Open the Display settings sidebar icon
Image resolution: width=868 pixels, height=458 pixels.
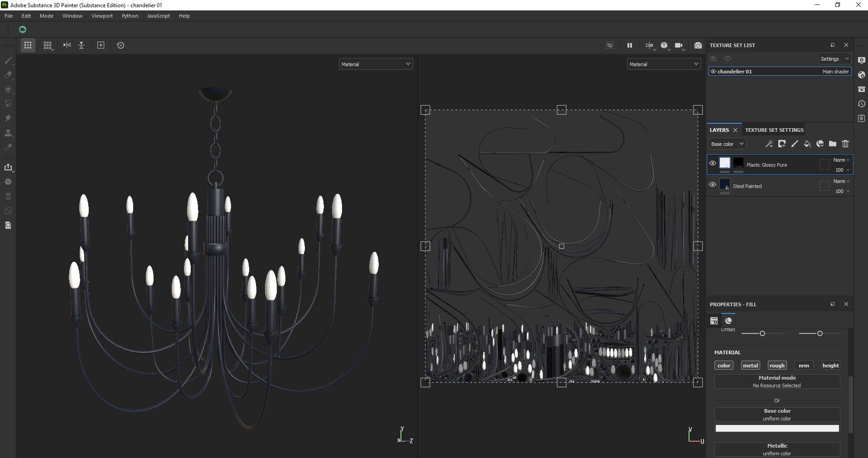(862, 60)
